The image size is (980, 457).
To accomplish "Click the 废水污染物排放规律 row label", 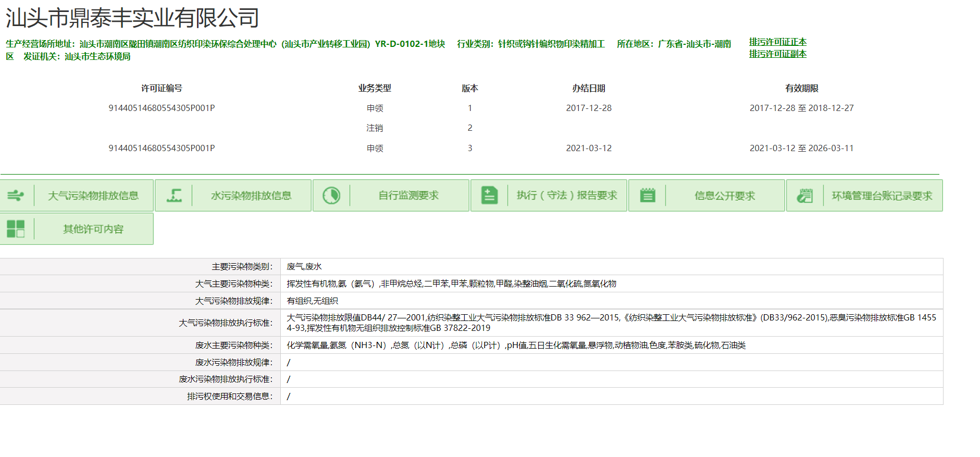I will (233, 363).
